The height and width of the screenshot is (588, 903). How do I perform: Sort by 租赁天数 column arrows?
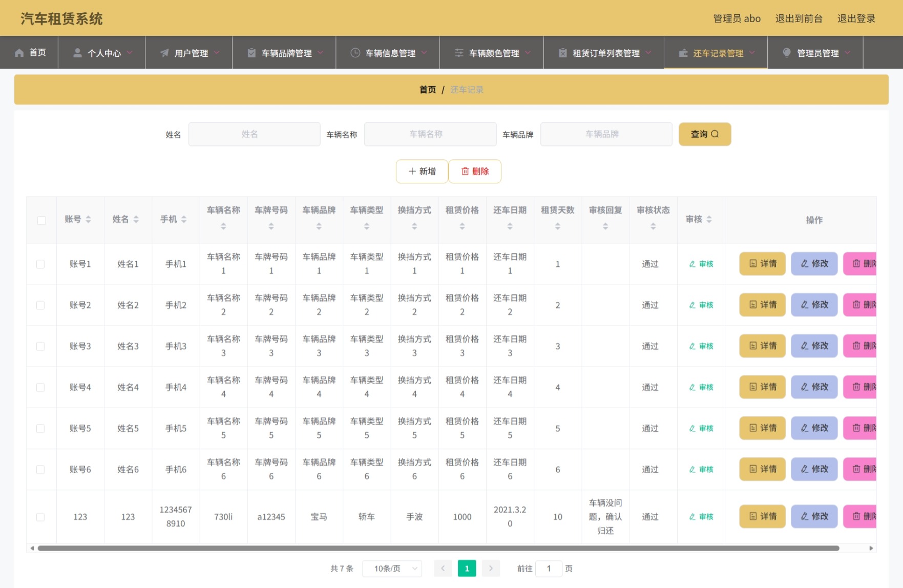[557, 226]
